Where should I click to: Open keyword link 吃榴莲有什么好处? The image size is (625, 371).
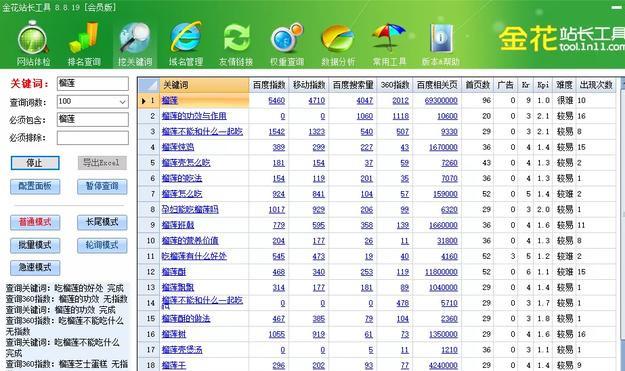point(194,256)
